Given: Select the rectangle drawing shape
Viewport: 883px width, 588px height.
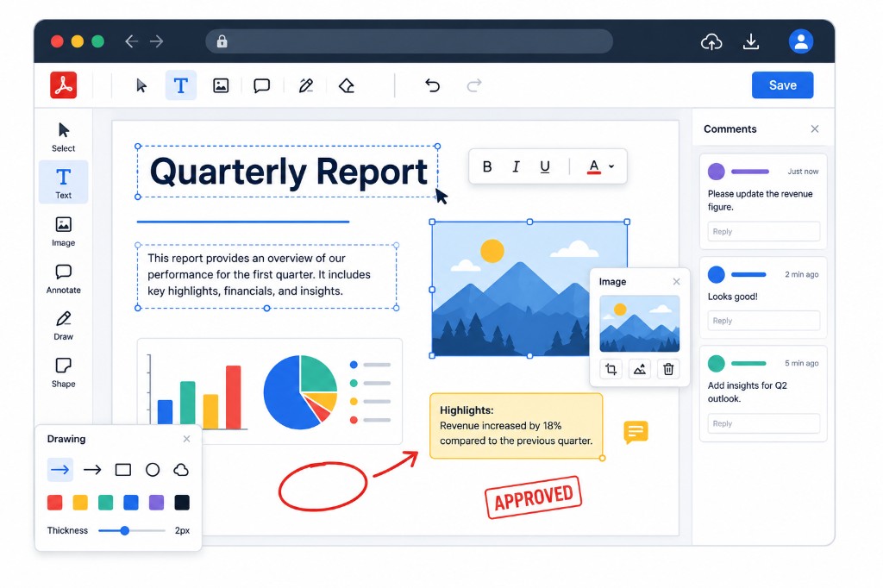Looking at the screenshot, I should click(122, 470).
